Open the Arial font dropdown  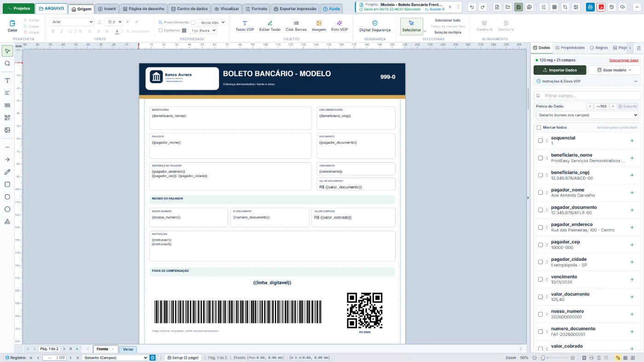pyautogui.click(x=72, y=22)
